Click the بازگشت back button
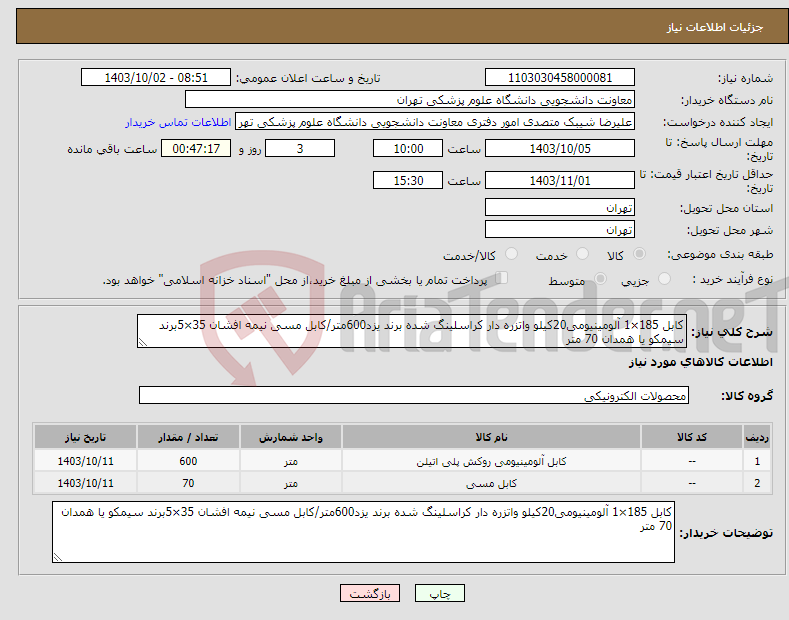Viewport: 789px width, 620px height. coord(370,593)
